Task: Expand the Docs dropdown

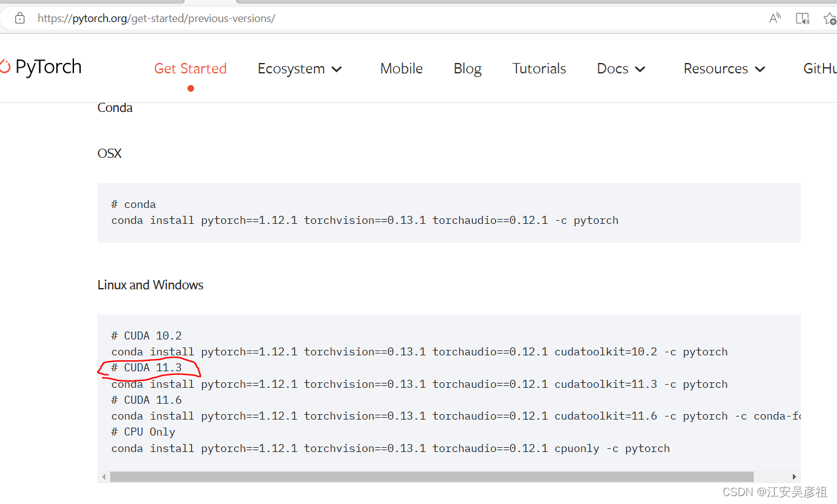Action: pos(621,69)
